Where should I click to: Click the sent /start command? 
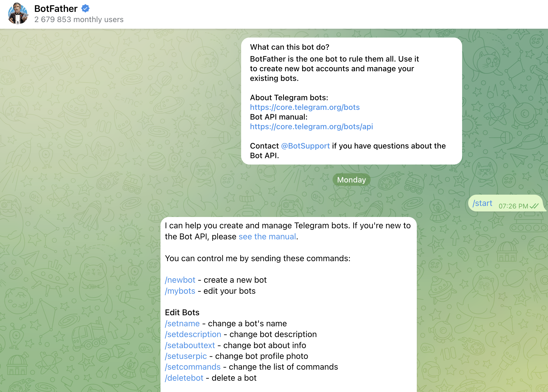(x=482, y=203)
